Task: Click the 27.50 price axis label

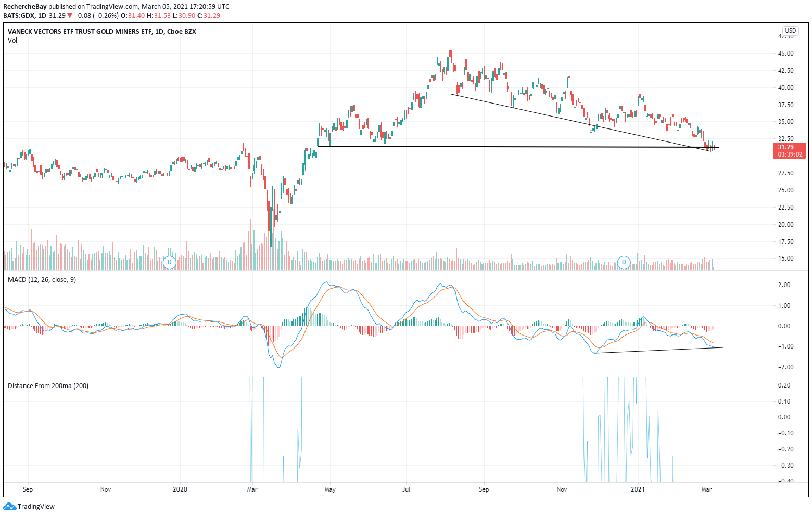Action: click(x=785, y=173)
